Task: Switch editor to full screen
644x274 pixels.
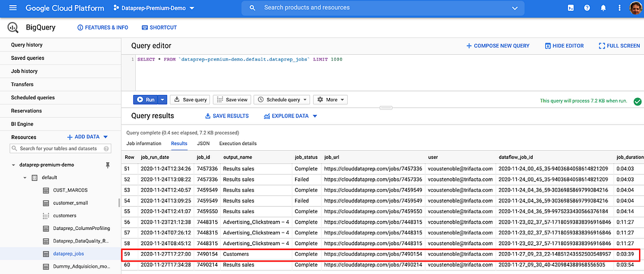Action: (x=619, y=46)
